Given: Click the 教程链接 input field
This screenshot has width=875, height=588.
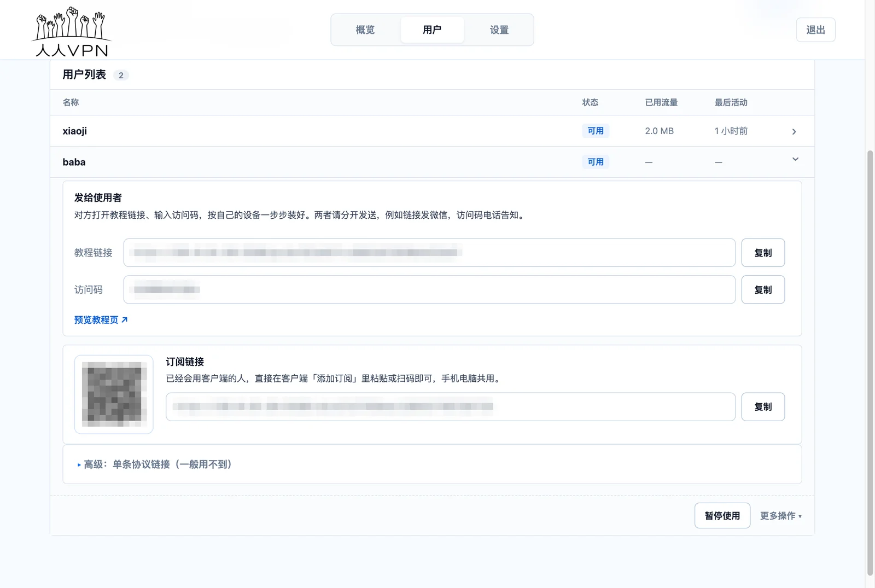Looking at the screenshot, I should pos(429,253).
